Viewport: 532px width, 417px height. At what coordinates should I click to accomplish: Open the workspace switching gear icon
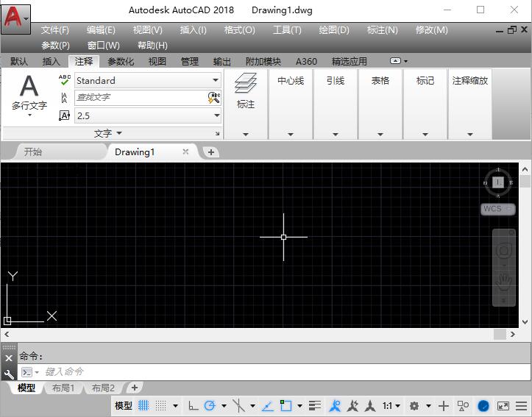tap(414, 405)
